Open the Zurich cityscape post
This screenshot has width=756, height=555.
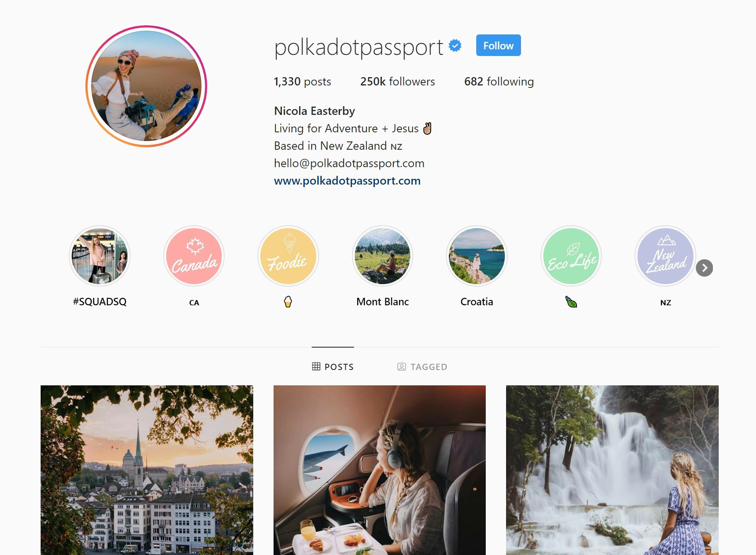pyautogui.click(x=147, y=470)
